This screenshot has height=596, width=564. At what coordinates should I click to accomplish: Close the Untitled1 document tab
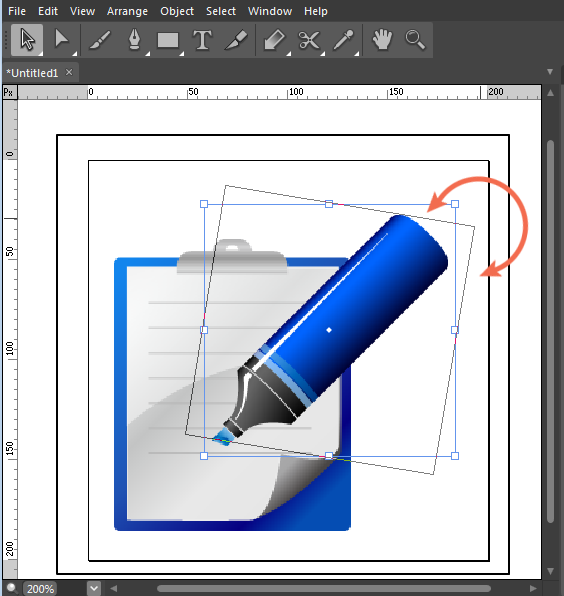pyautogui.click(x=69, y=72)
